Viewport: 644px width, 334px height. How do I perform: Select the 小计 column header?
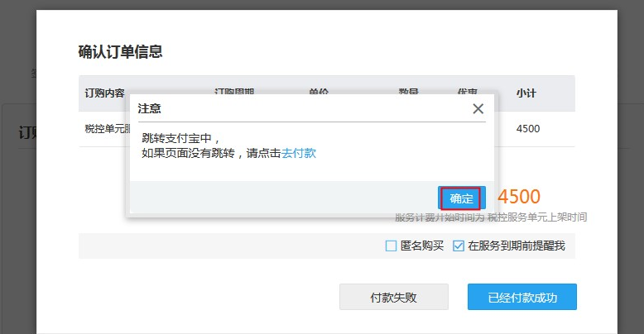point(526,93)
